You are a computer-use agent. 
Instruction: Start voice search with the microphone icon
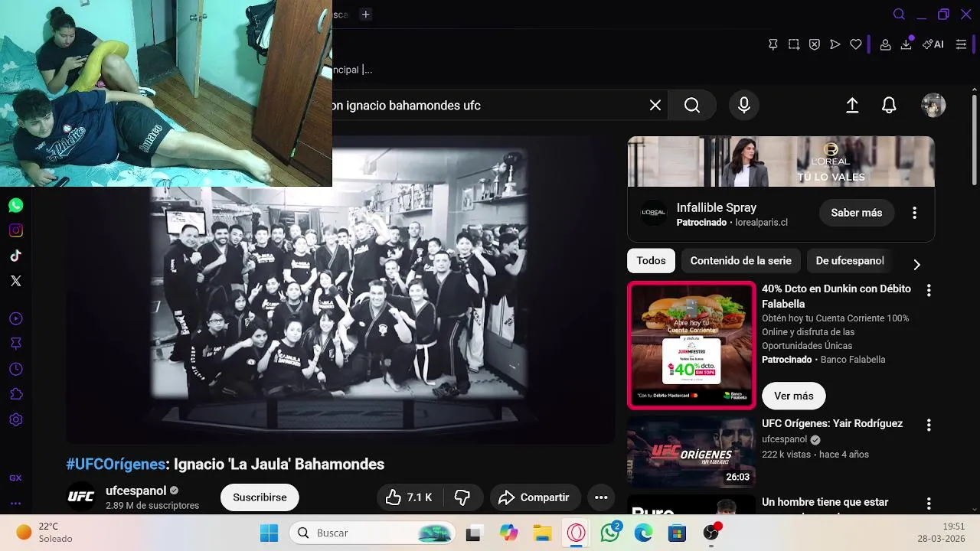[x=744, y=106]
